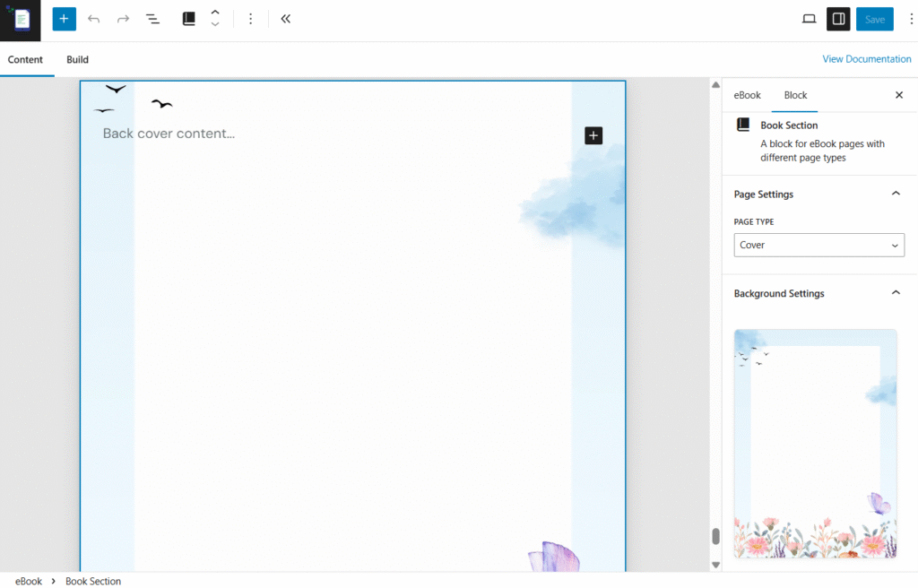Open the device preview laptop icon
Viewport: 918px width, 588px height.
[x=809, y=19]
